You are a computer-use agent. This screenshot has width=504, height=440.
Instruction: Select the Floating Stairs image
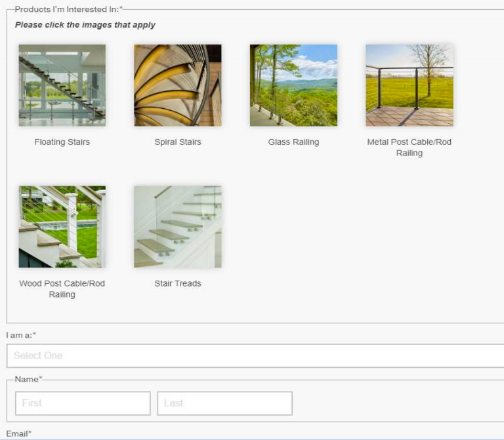pyautogui.click(x=62, y=85)
